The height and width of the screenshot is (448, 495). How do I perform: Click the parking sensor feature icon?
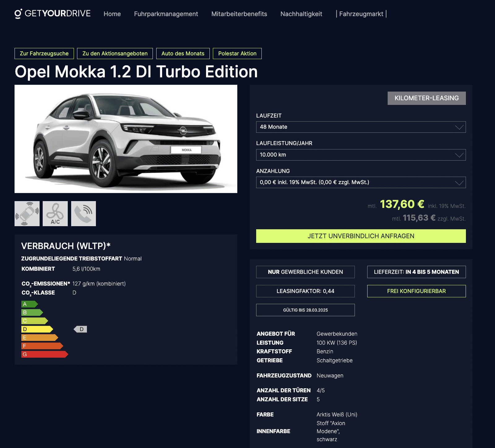click(27, 213)
